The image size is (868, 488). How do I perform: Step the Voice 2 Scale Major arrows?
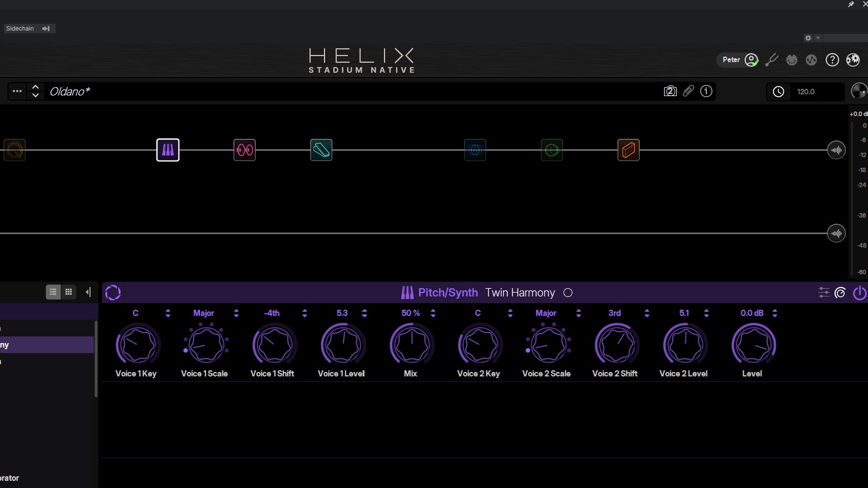[x=578, y=313]
